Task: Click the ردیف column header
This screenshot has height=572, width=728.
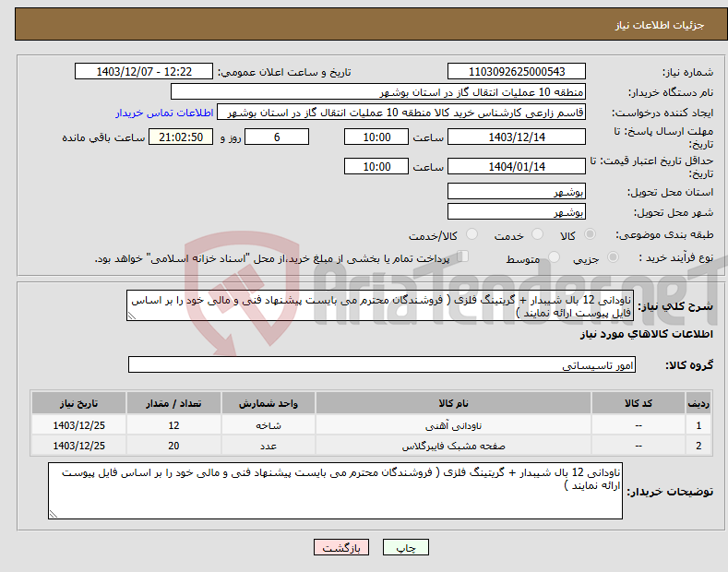Action: pyautogui.click(x=698, y=403)
